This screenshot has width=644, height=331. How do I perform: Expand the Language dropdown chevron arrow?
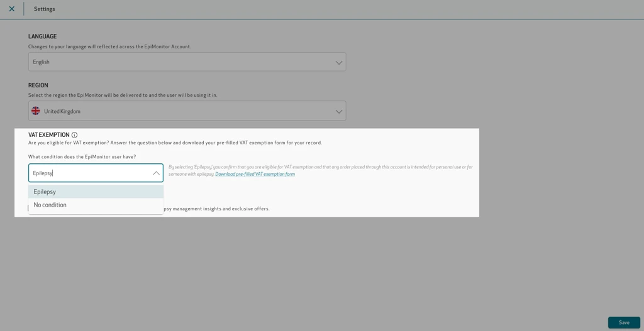pyautogui.click(x=338, y=63)
